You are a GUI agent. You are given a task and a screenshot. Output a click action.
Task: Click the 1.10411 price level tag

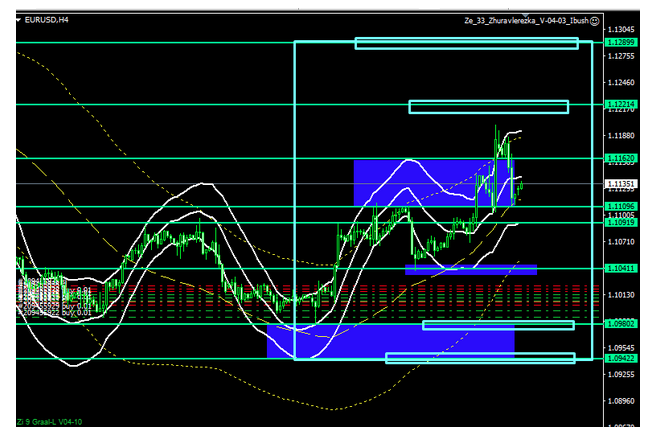pos(621,268)
